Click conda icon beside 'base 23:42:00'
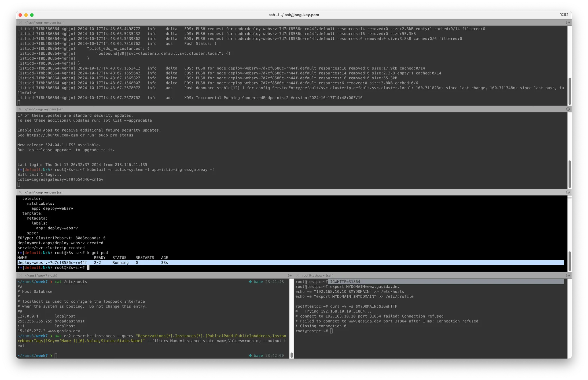 pyautogui.click(x=250, y=356)
